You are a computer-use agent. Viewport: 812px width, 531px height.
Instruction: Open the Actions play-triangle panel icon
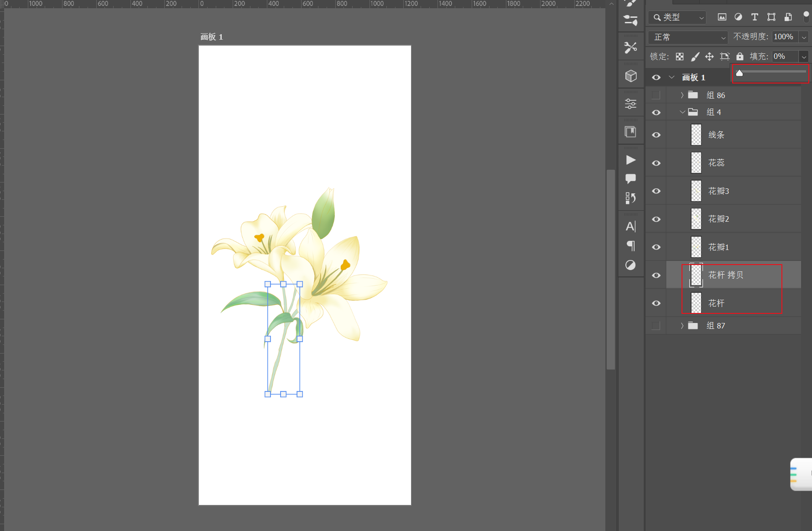(630, 160)
